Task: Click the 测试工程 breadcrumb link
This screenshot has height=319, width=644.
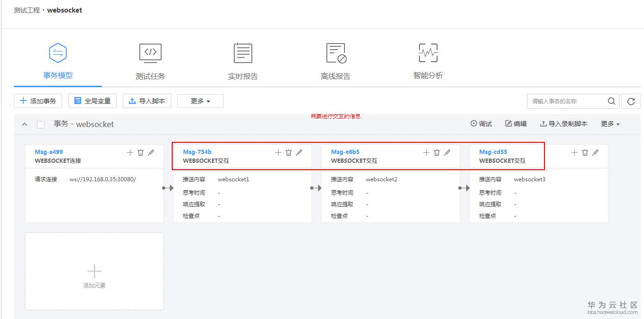Action: pyautogui.click(x=27, y=10)
